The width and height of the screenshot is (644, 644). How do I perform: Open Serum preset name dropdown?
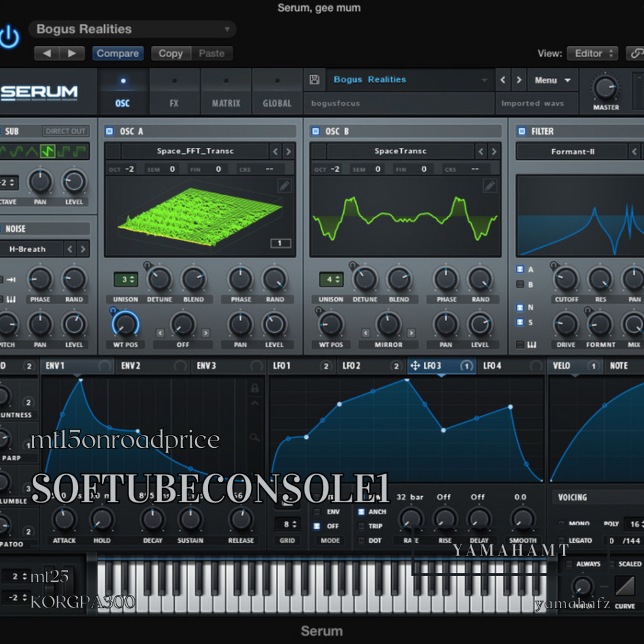pos(410,80)
